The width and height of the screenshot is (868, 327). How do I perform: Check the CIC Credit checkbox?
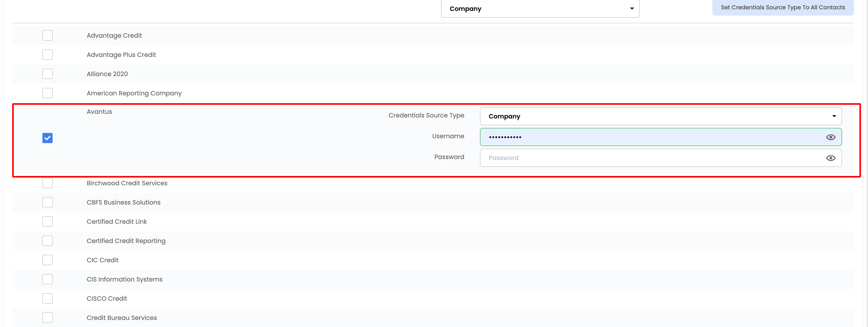click(x=48, y=259)
